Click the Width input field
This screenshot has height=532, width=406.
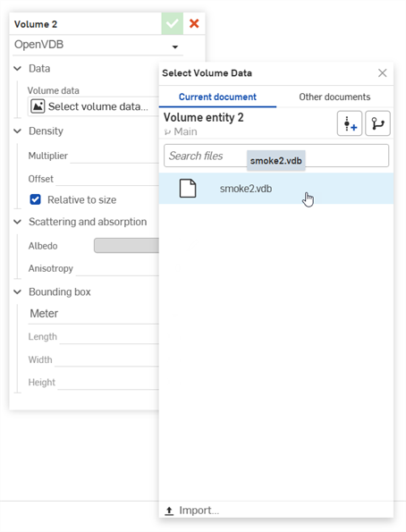(x=107, y=359)
